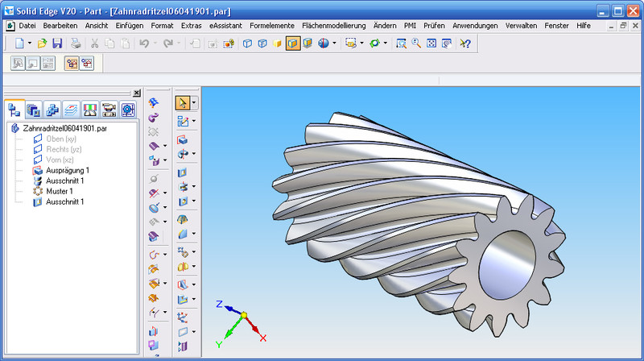Viewport: 644px width, 361px height.
Task: Click the Help question-mark arrow icon
Action: click(465, 43)
